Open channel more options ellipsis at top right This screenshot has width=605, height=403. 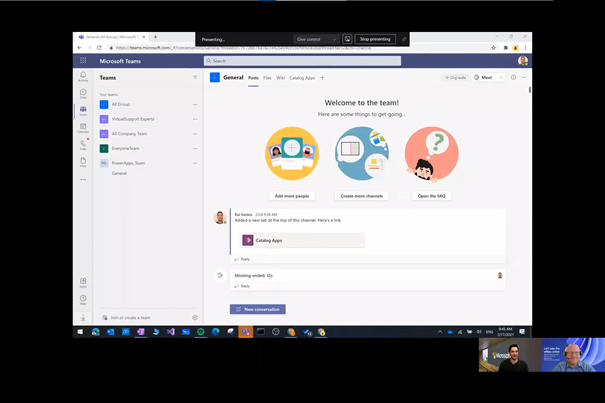coord(524,77)
